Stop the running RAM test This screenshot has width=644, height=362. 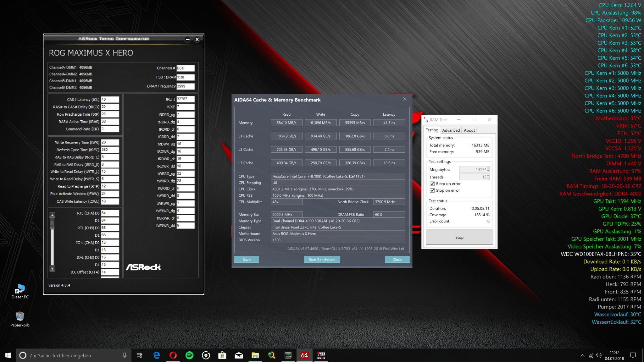[x=459, y=237]
